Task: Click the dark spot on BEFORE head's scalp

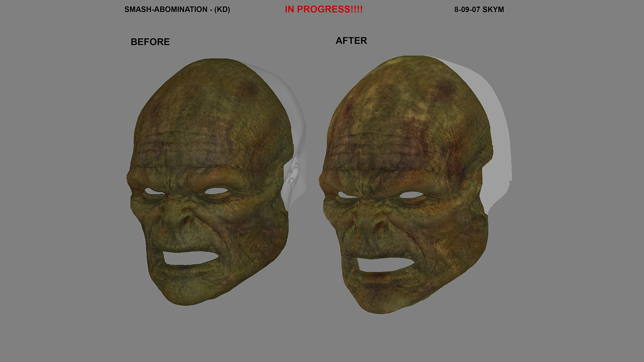Action: pos(249,87)
